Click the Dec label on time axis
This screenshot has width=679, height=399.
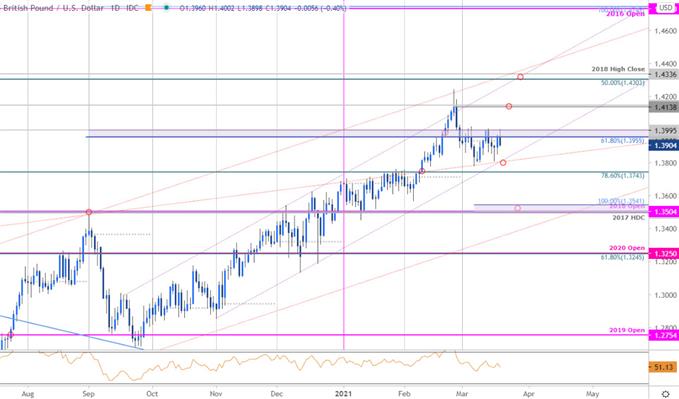(276, 394)
